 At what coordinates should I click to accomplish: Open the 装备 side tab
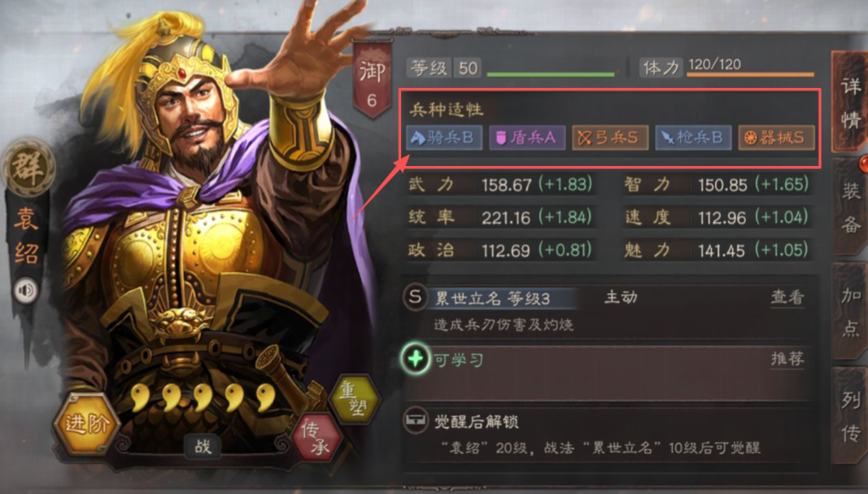[x=850, y=207]
